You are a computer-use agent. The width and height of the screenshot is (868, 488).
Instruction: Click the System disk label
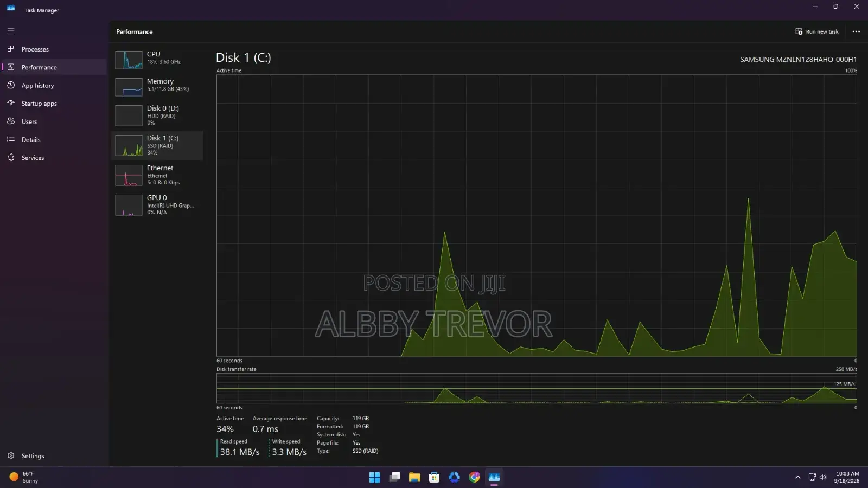tap(331, 435)
